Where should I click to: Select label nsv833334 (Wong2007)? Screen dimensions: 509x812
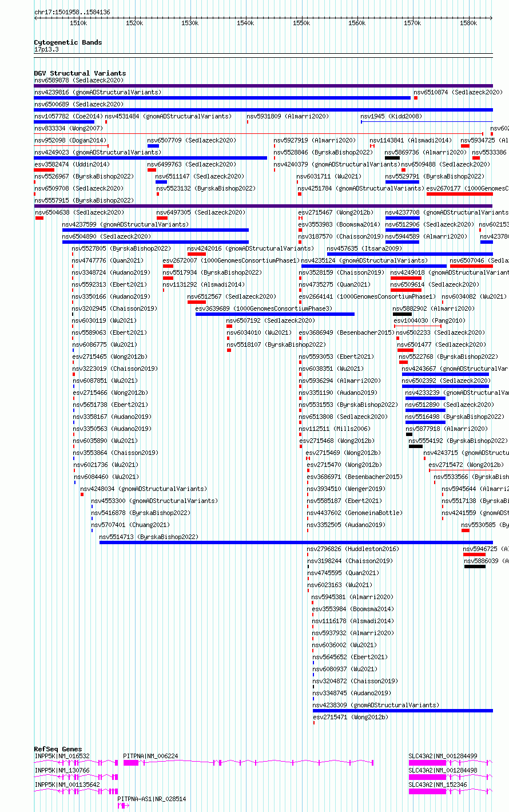coord(69,128)
